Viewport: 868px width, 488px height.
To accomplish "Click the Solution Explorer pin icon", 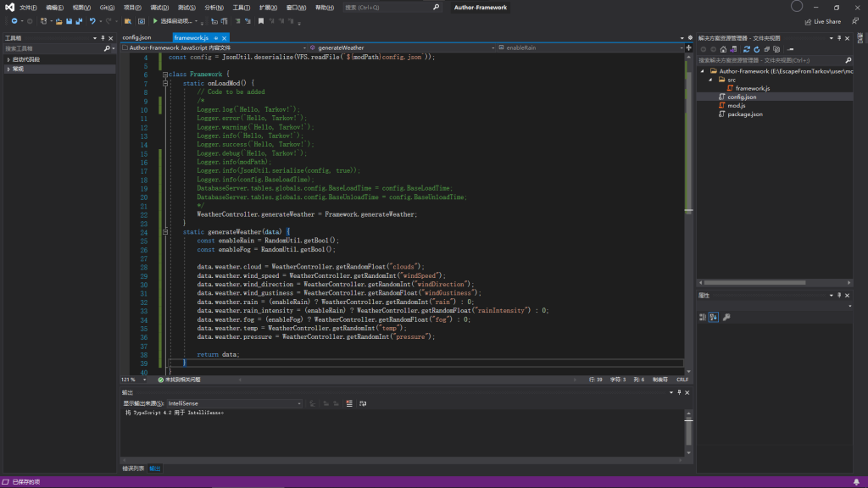I will point(839,38).
